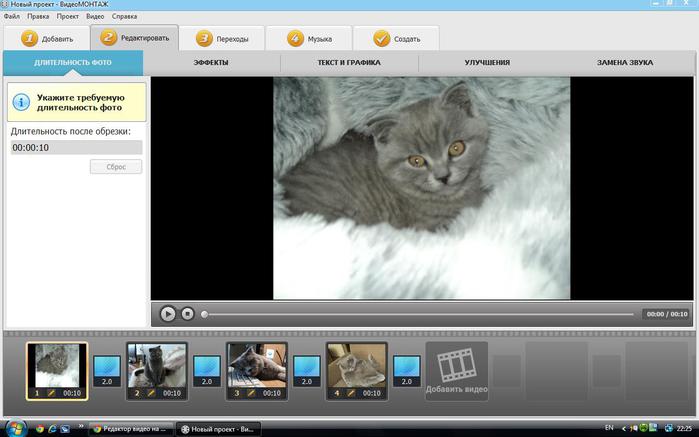Click the kitten image in preview area
Viewport: 699px width, 437px height.
[x=421, y=188]
